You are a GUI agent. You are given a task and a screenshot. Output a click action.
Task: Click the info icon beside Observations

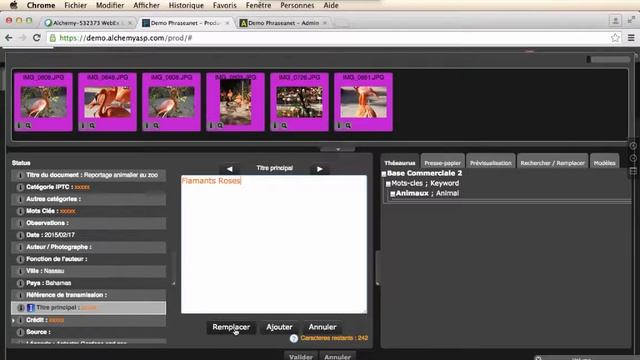pos(20,223)
